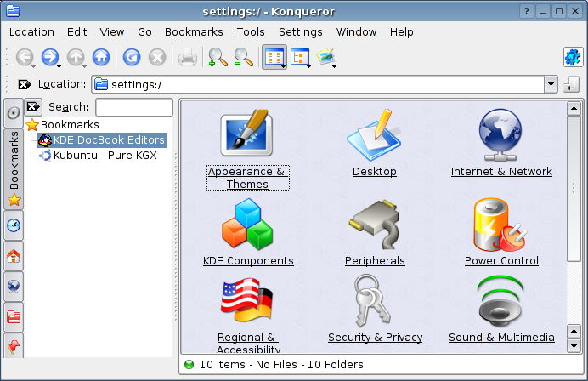Click the image preview view icon
Image resolution: width=588 pixels, height=381 pixels.
point(325,57)
